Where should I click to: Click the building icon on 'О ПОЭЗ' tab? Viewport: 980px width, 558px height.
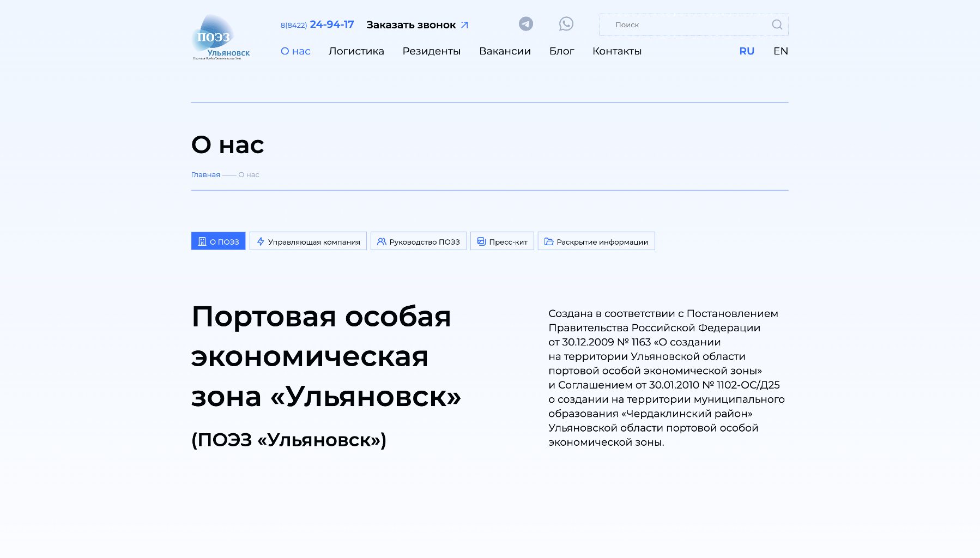202,241
